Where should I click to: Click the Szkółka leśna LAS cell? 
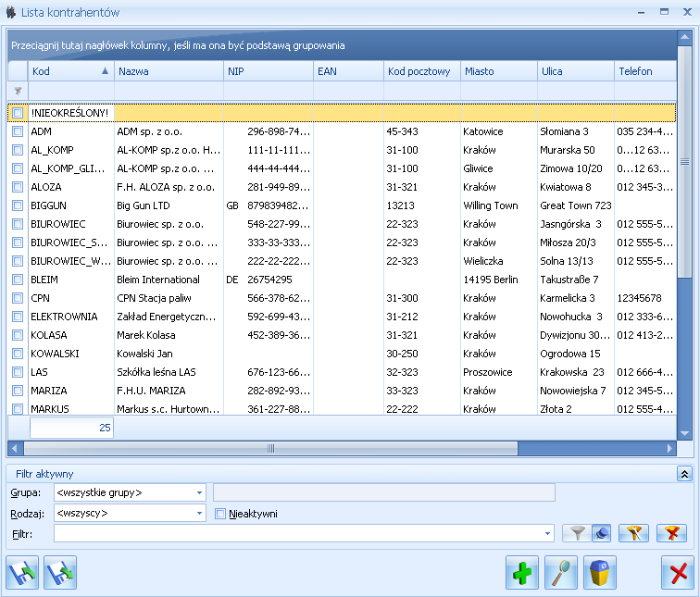pos(169,372)
